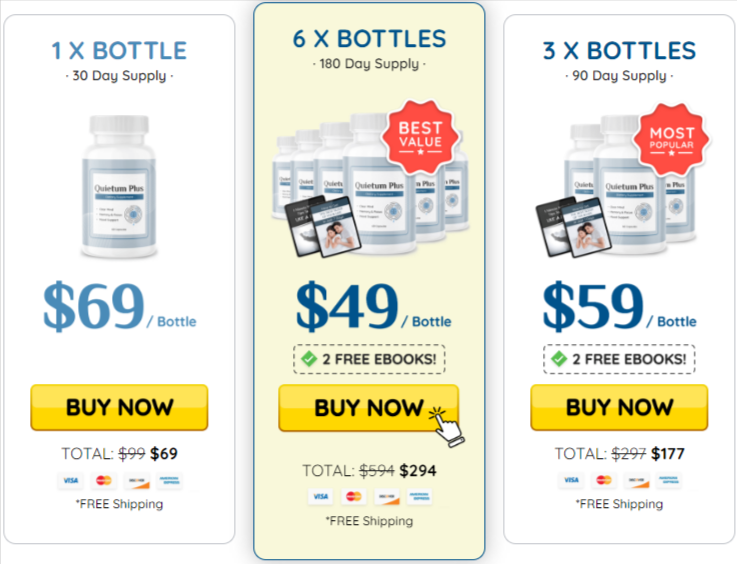Image resolution: width=737 pixels, height=564 pixels.
Task: Click green checkmark in 3 bottles ebooks box
Action: (x=559, y=359)
